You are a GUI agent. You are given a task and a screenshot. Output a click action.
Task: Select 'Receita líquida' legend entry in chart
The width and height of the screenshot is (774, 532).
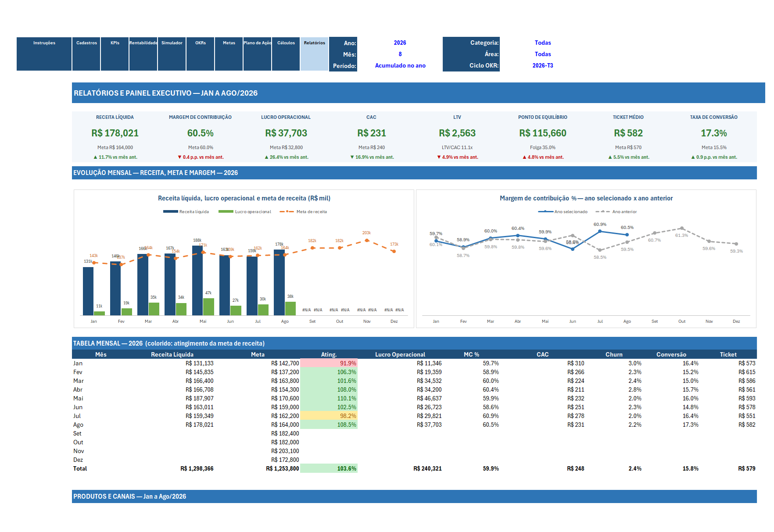click(186, 212)
